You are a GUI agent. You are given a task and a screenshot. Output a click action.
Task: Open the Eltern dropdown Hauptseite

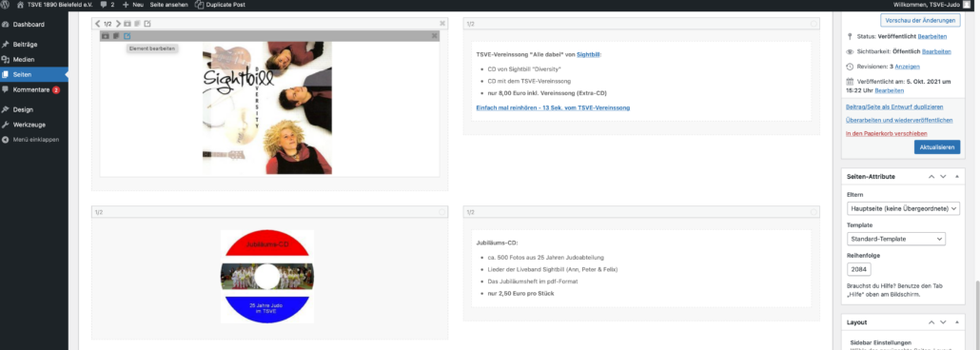903,208
